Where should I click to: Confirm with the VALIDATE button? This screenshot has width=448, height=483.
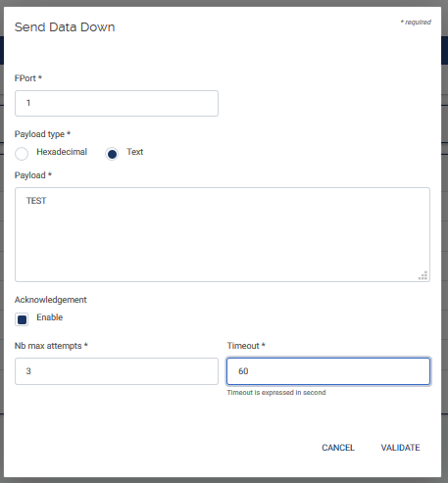(x=400, y=448)
